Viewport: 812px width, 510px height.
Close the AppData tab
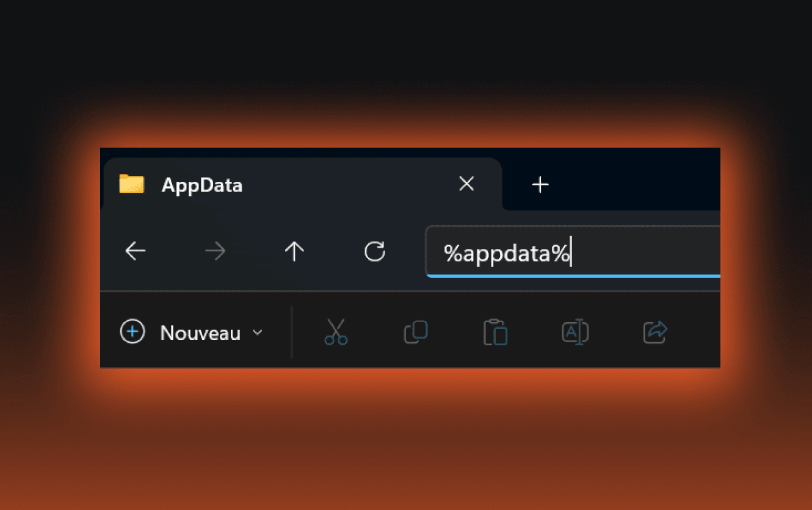pyautogui.click(x=466, y=184)
